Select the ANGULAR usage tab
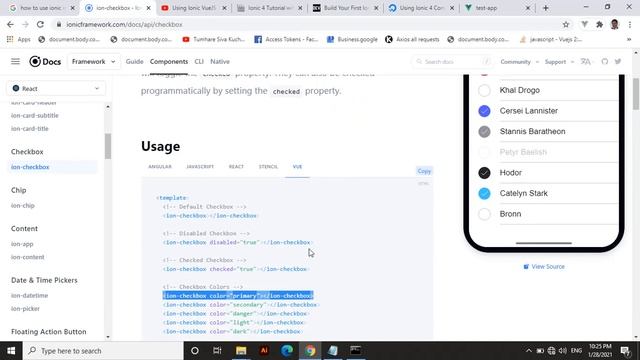This screenshot has height=360, width=640. click(x=160, y=167)
